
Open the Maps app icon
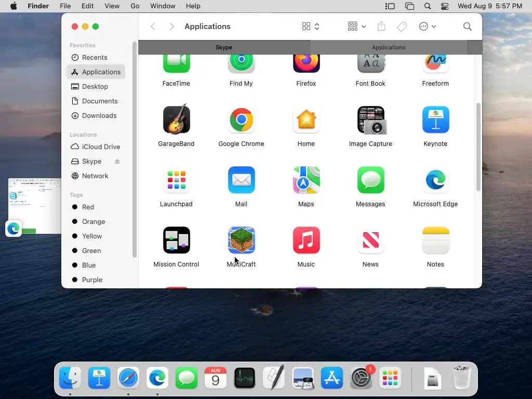pos(306,180)
